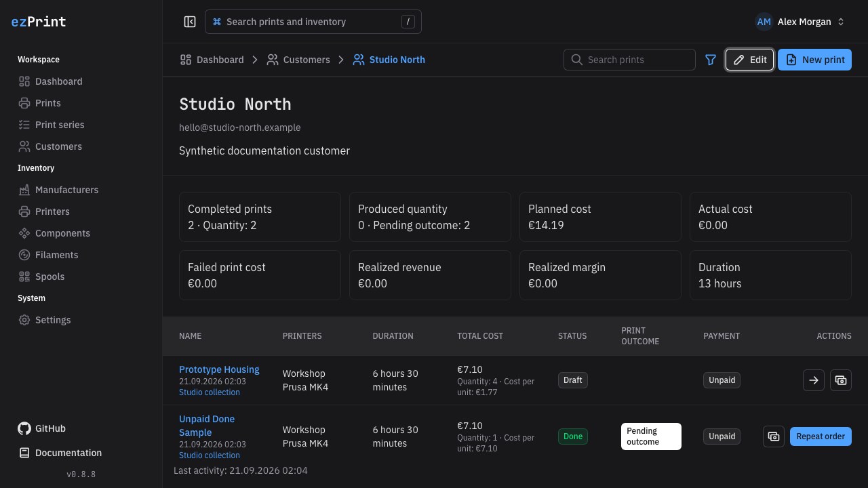Click the ezPrint logo
Image resolution: width=868 pixels, height=488 pixels.
tap(39, 22)
